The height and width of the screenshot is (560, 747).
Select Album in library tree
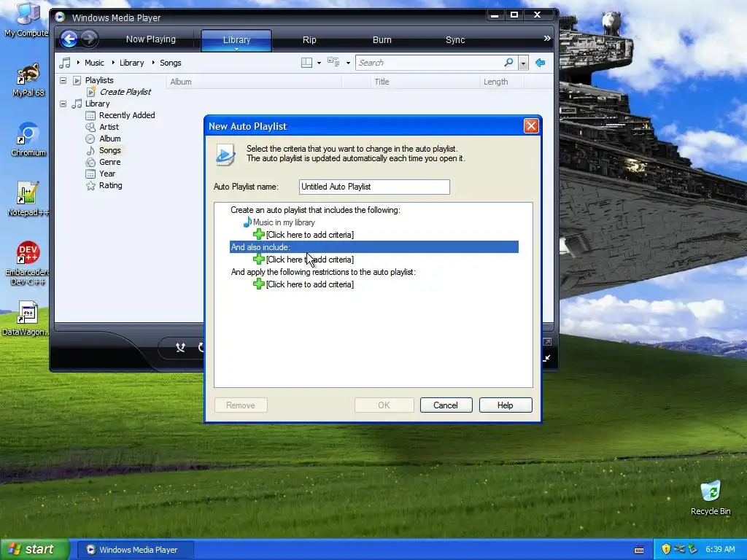pos(109,139)
